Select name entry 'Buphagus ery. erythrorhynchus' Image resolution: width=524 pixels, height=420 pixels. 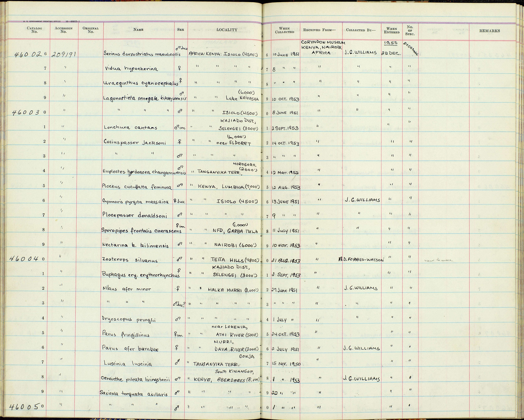(141, 275)
